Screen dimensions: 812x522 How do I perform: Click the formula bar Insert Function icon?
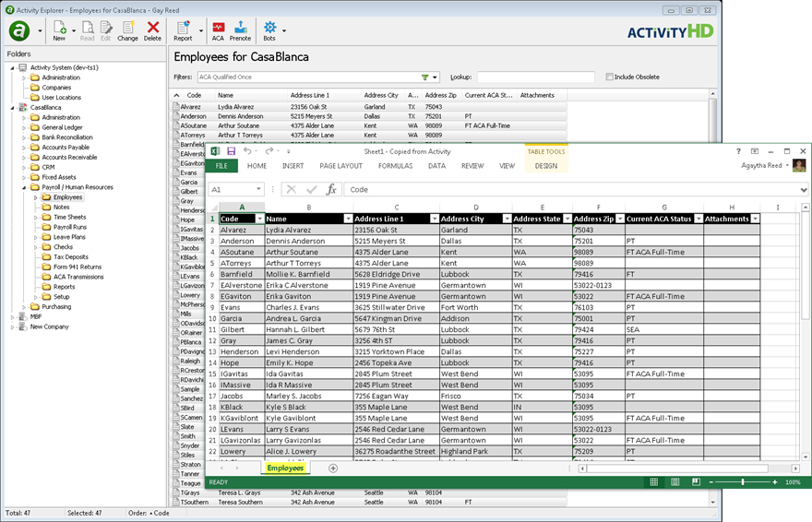point(331,189)
